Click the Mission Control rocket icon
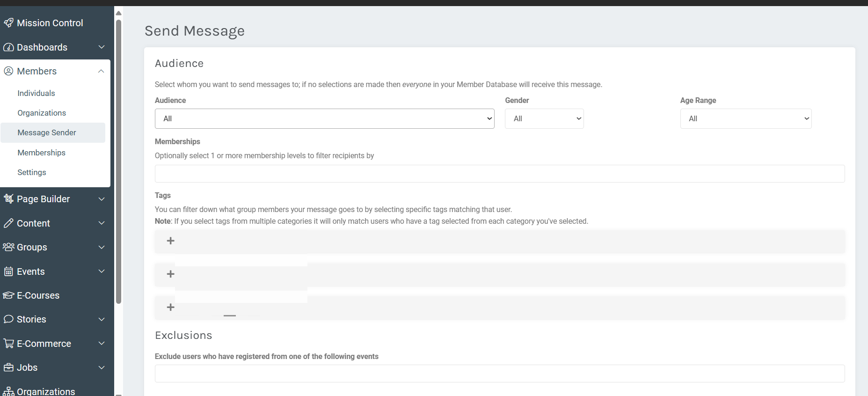This screenshot has height=396, width=868. point(8,23)
